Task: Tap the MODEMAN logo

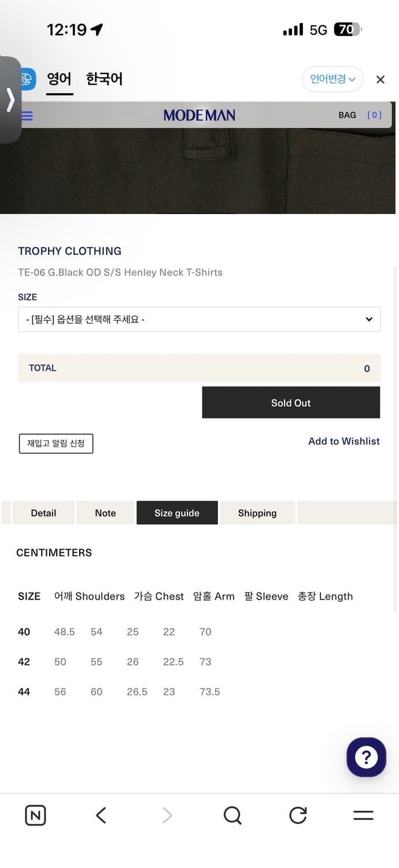Action: pyautogui.click(x=199, y=115)
